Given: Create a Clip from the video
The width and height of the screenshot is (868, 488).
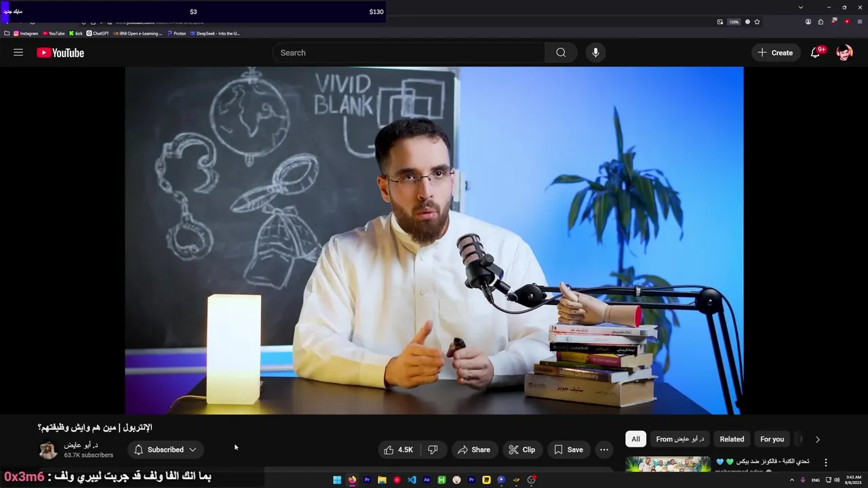Looking at the screenshot, I should (522, 449).
